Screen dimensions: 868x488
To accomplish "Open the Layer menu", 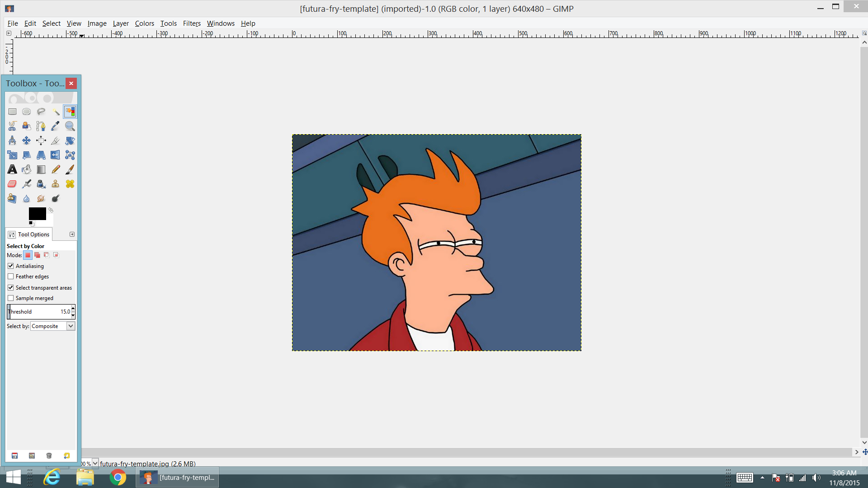I will click(121, 23).
